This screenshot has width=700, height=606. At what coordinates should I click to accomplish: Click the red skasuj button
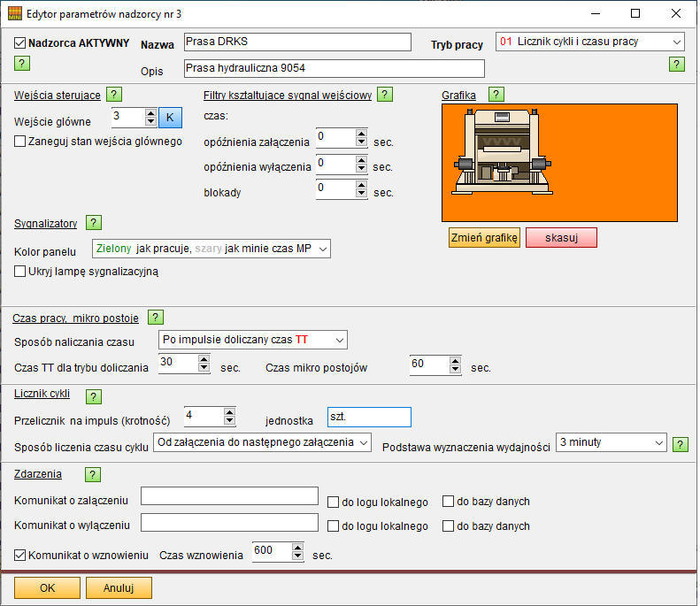coord(561,237)
